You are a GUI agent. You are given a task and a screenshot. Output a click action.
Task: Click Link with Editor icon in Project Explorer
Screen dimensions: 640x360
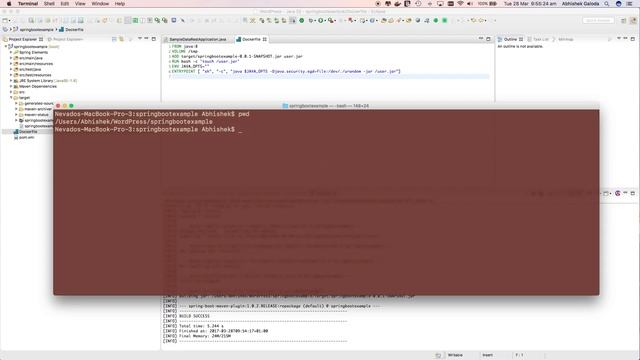coord(121,39)
